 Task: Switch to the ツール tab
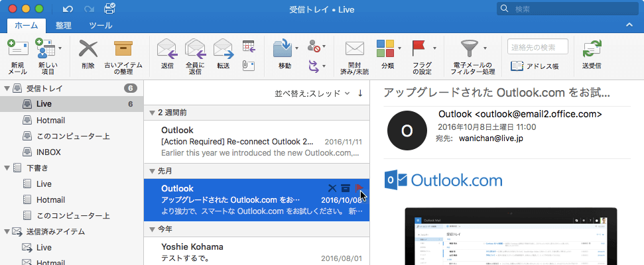pos(101,25)
